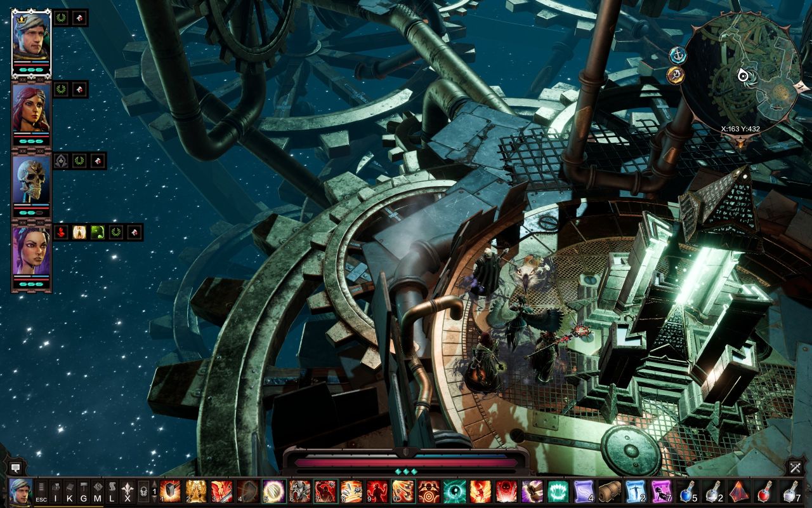Image resolution: width=812 pixels, height=508 pixels.
Task: Inspect the golden status beside the purple woman
Action: tap(79, 232)
